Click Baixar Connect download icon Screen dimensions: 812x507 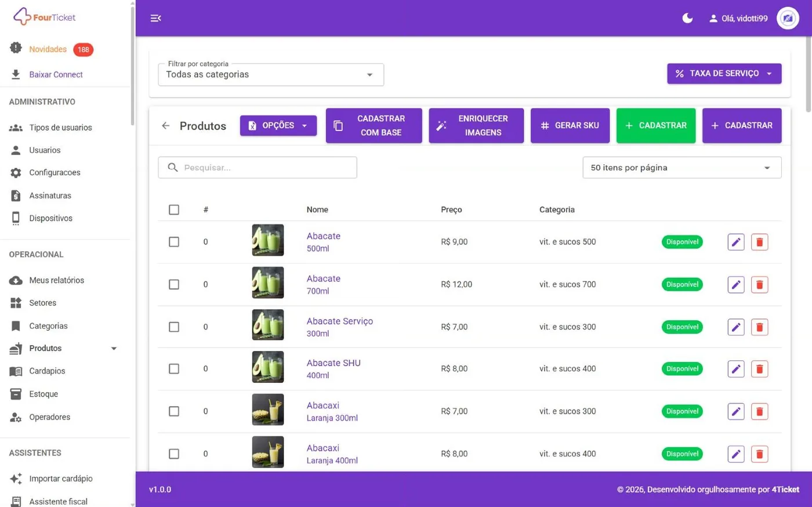click(16, 74)
